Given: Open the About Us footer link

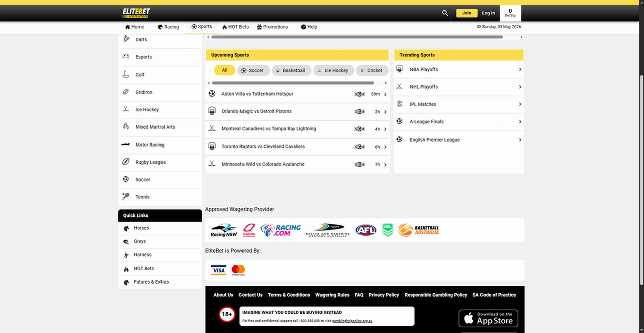Looking at the screenshot, I should [x=223, y=295].
